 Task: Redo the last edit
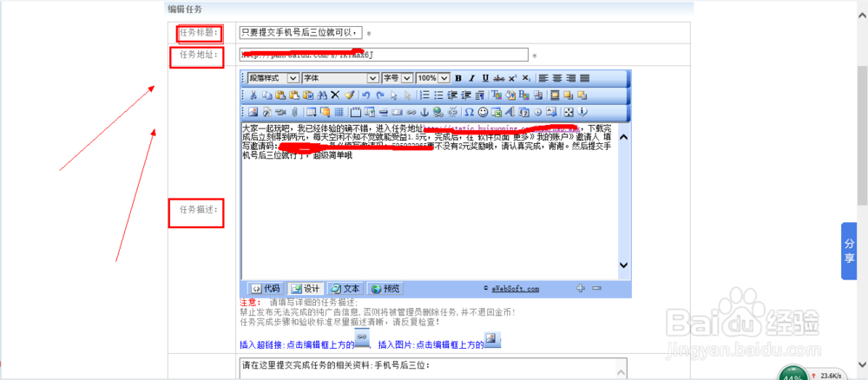pyautogui.click(x=380, y=95)
